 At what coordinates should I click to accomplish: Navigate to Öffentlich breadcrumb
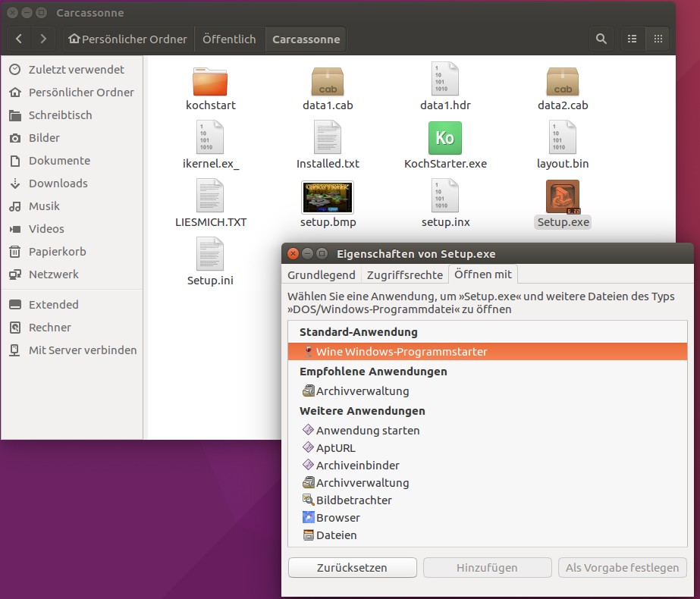click(230, 39)
